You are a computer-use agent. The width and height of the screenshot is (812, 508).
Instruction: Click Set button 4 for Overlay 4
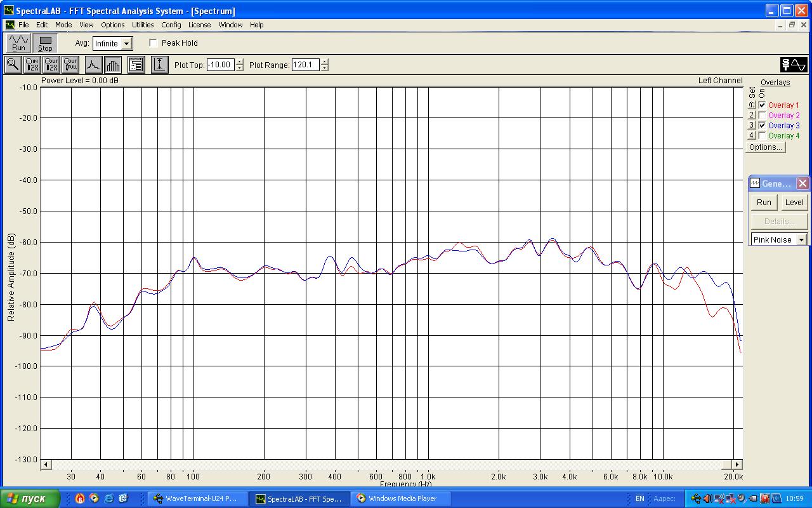[752, 136]
